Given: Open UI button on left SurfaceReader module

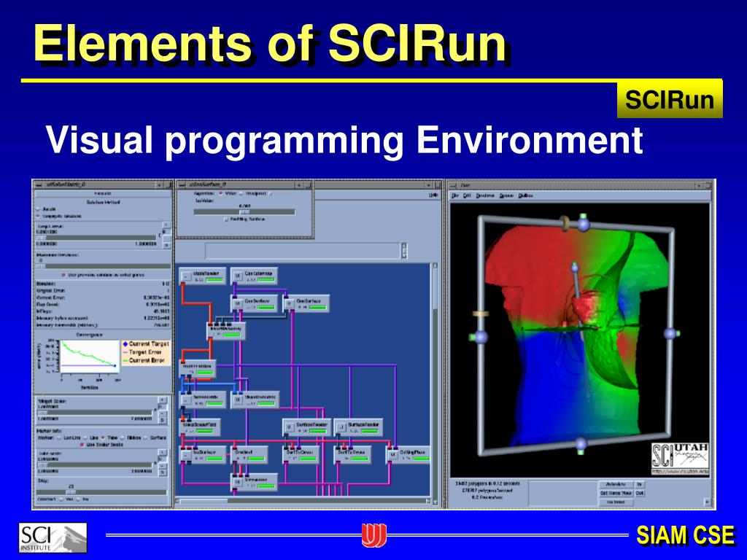Looking at the screenshot, I should [289, 427].
